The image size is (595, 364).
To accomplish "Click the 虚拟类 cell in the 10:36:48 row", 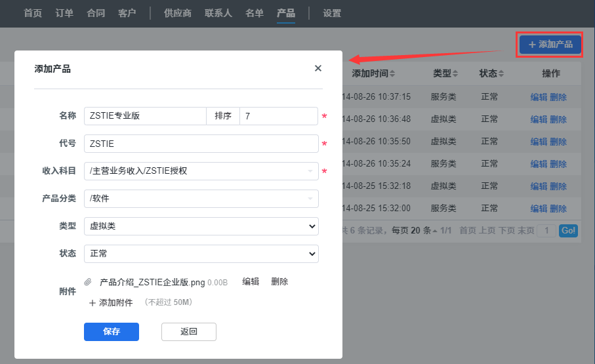I will 443,119.
